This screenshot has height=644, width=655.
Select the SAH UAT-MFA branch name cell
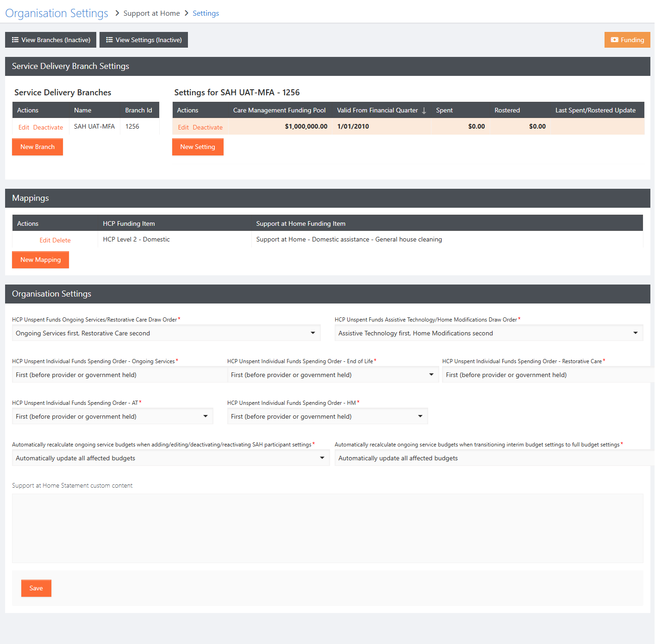[94, 126]
